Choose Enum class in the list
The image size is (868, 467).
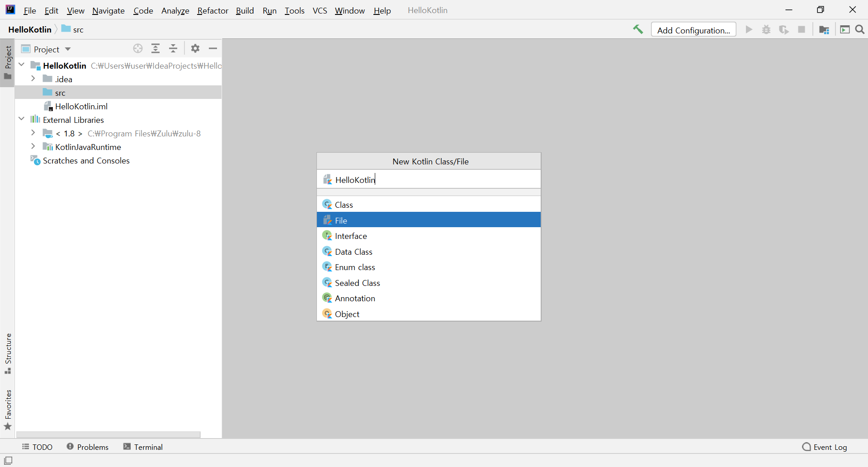coord(429,267)
